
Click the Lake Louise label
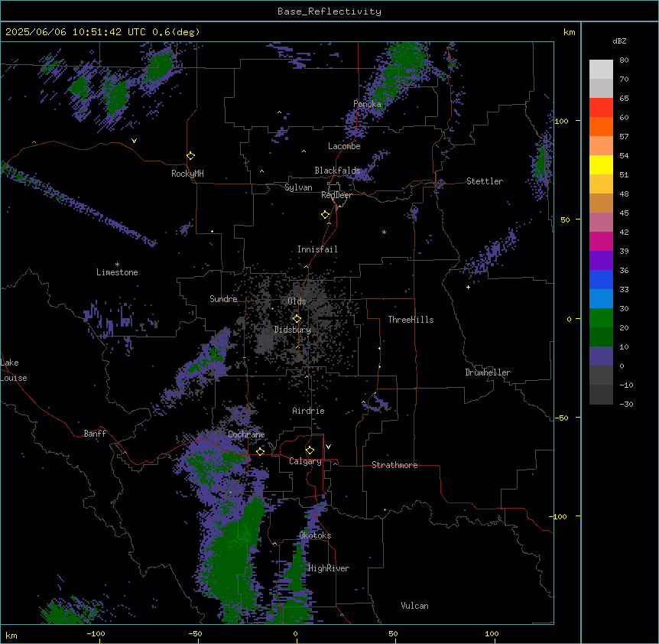pyautogui.click(x=14, y=370)
